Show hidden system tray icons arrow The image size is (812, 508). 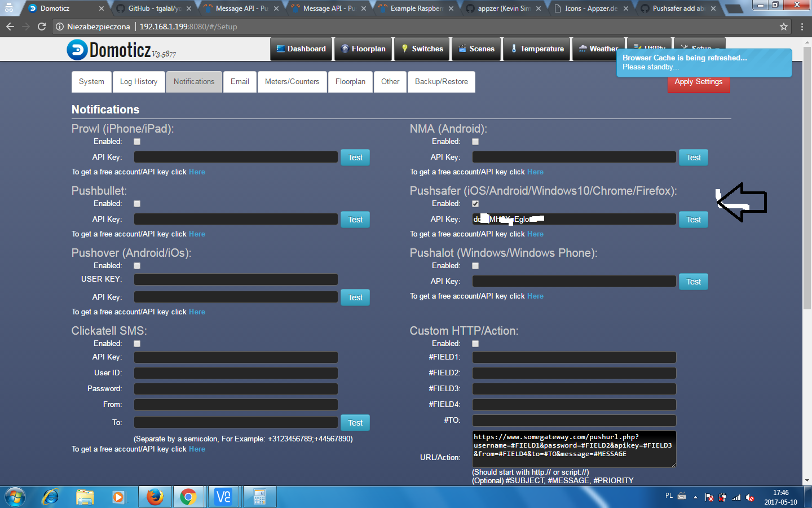point(695,497)
